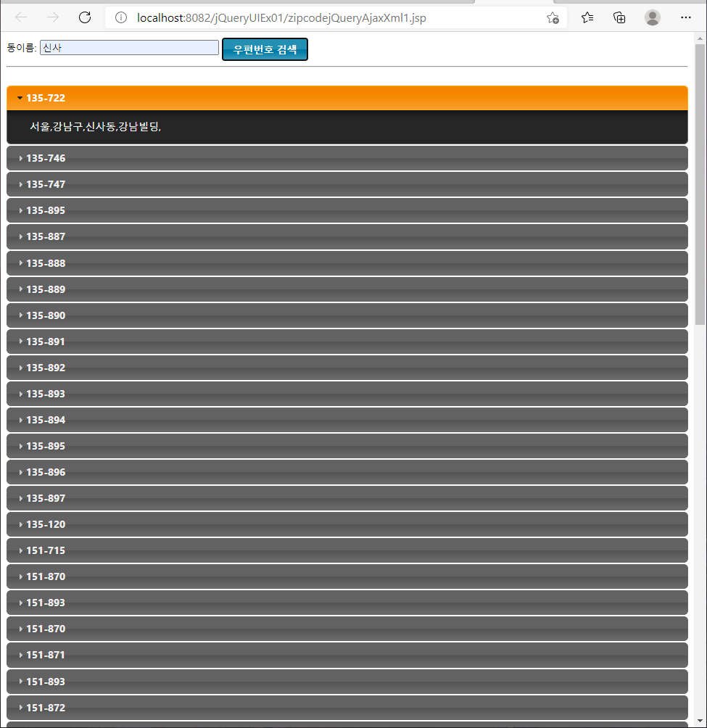Viewport: 707px width, 728px height.
Task: Expand the 135-747 section
Action: click(x=347, y=184)
